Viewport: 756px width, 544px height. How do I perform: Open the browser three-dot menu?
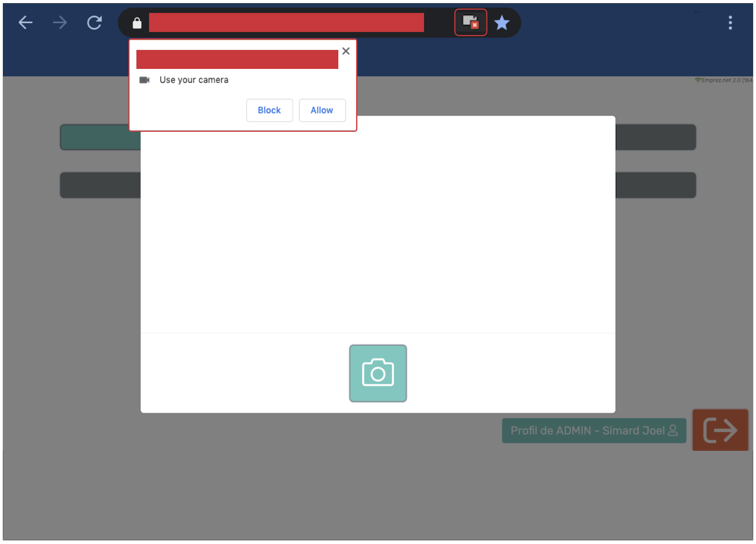coord(730,23)
